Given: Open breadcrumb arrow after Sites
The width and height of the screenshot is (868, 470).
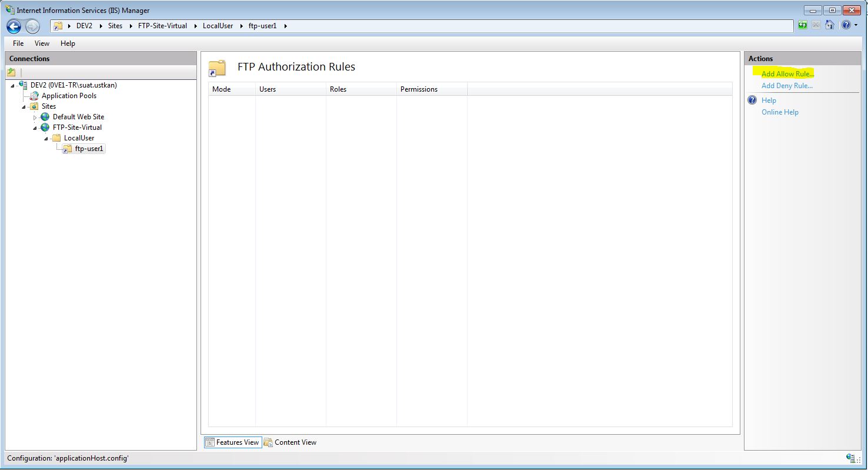Looking at the screenshot, I should 131,26.
